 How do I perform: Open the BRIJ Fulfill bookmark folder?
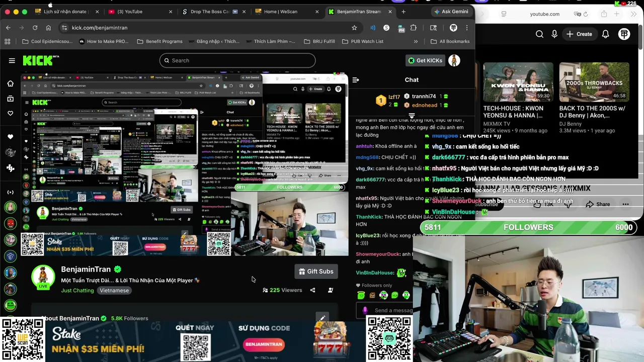point(319,41)
